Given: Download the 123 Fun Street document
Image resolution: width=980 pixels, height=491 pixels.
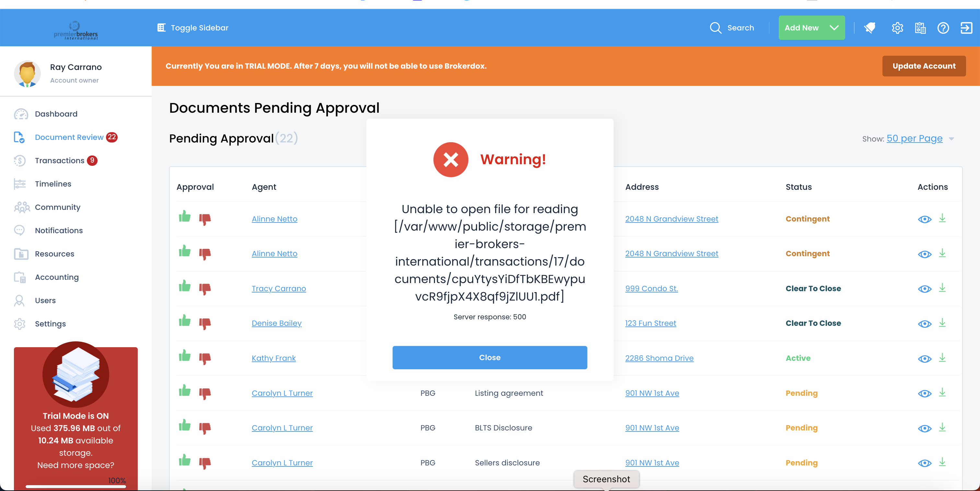Looking at the screenshot, I should (942, 323).
